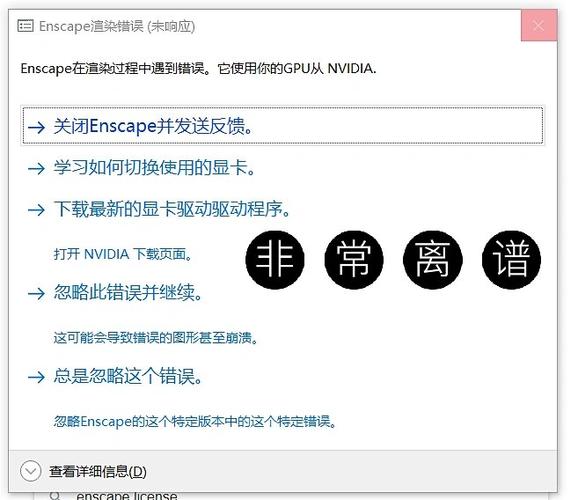Expand 查看详细信息(D) chevron icon

(30, 471)
